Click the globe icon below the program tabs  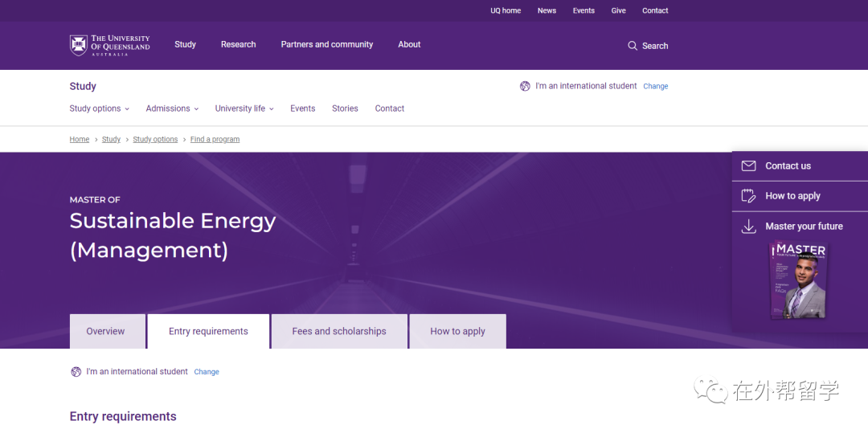click(76, 372)
